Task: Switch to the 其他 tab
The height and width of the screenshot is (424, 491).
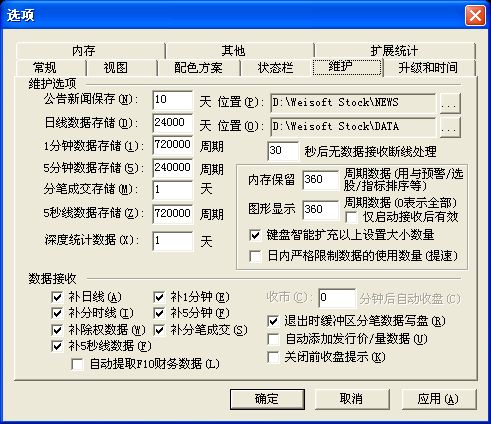Action: coord(240,51)
